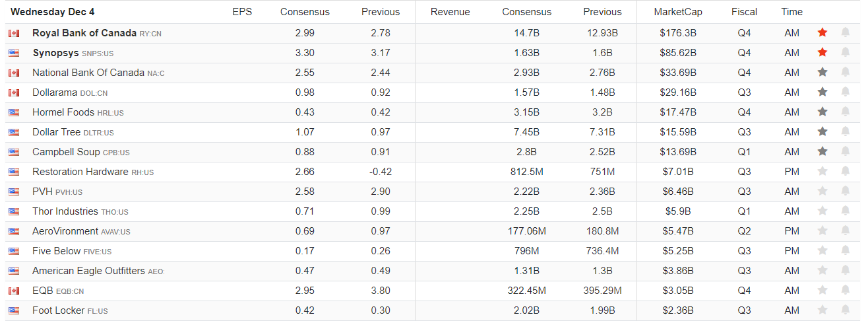Star AeroVironment row
868x321 pixels.
tap(822, 231)
